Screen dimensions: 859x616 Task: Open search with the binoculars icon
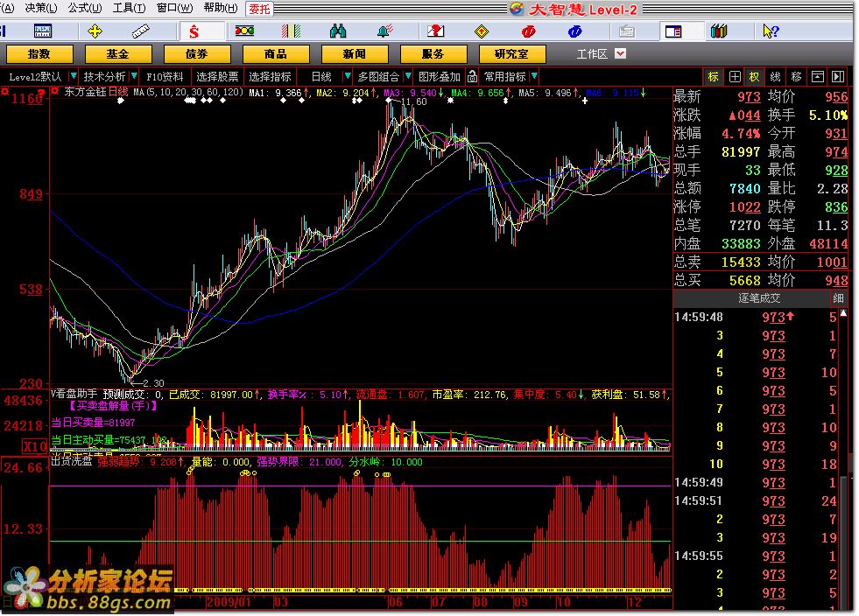338,31
